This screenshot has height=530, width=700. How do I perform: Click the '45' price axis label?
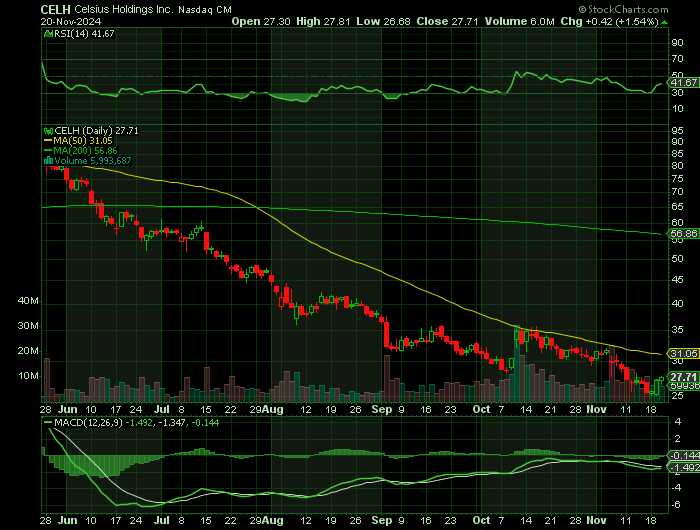(x=677, y=280)
